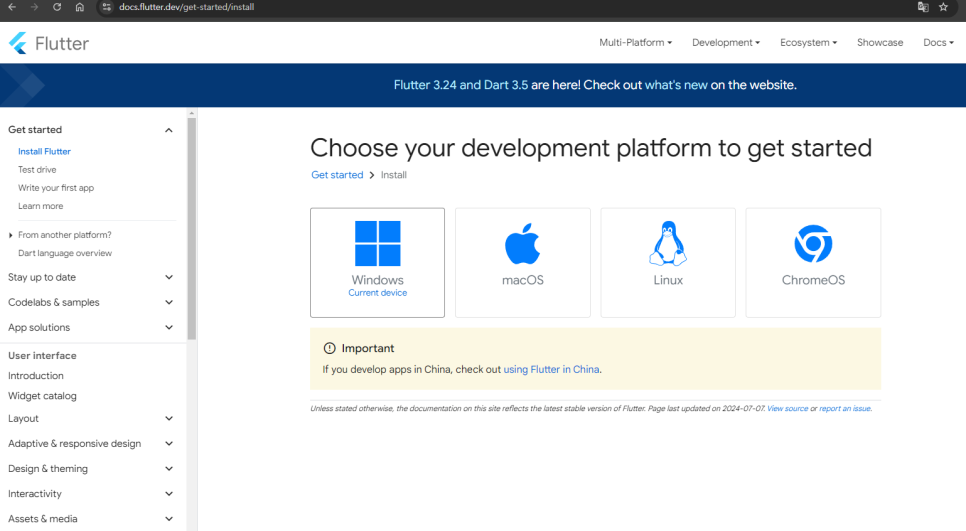This screenshot has height=531, width=966.
Task: Open Learn more sidebar link
Action: point(41,206)
